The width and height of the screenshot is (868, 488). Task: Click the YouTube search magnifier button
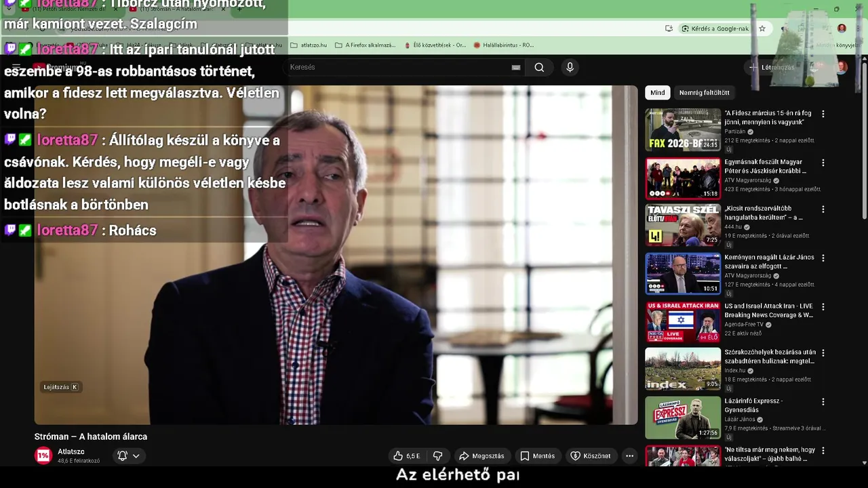click(x=539, y=67)
